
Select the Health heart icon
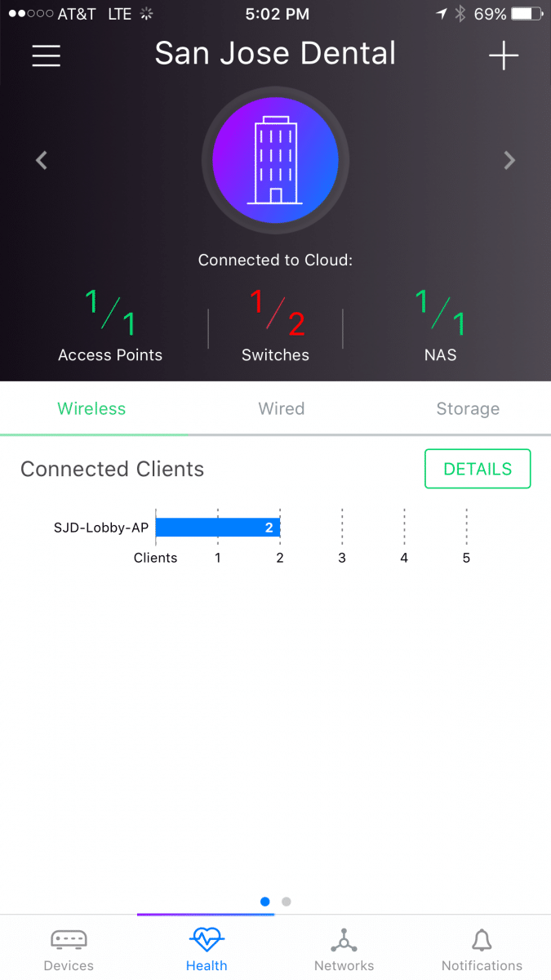click(x=207, y=940)
